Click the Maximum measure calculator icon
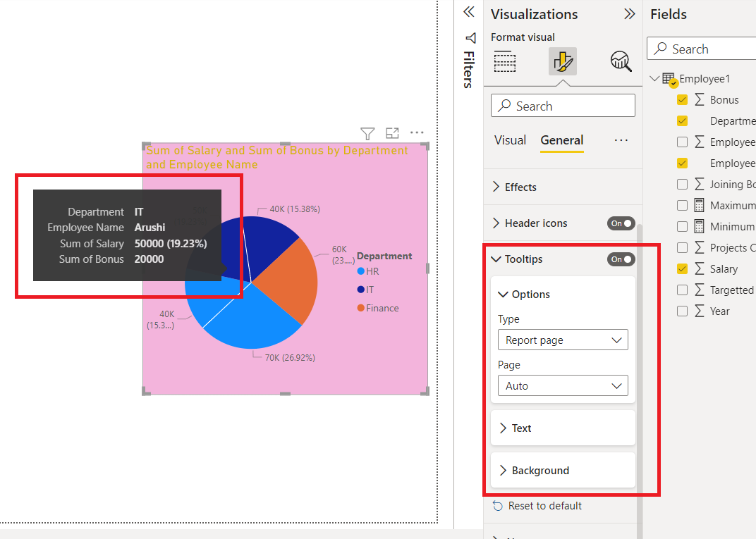 tap(699, 205)
